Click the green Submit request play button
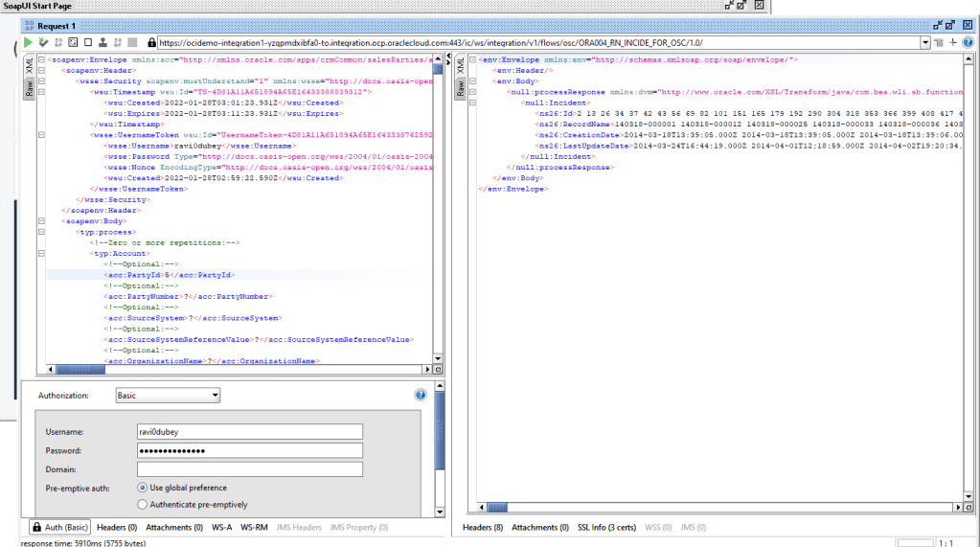The image size is (980, 547). [28, 42]
